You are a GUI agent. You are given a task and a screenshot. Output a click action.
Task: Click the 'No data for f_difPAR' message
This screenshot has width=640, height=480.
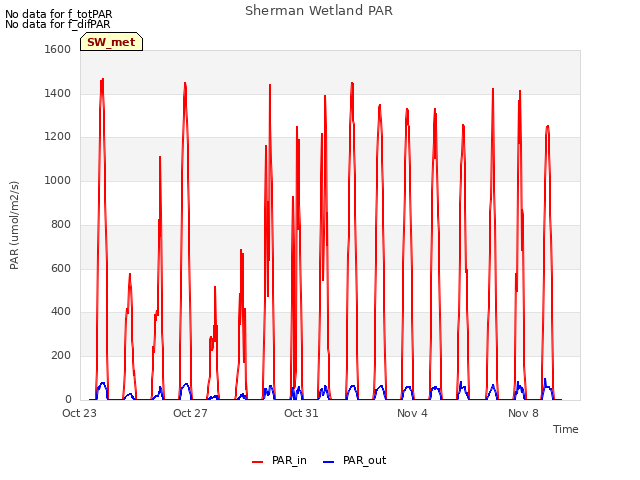pyautogui.click(x=58, y=24)
